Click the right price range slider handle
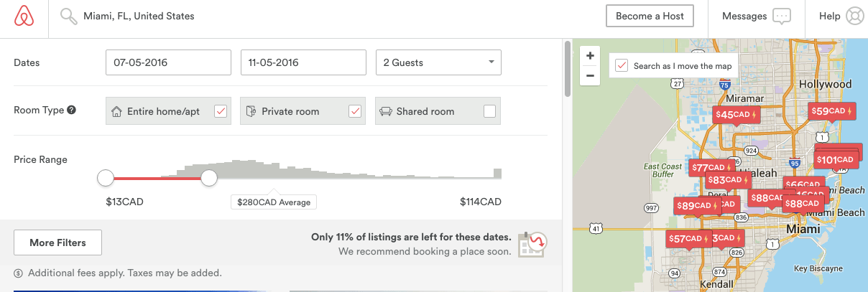This screenshot has width=868, height=292. (209, 178)
